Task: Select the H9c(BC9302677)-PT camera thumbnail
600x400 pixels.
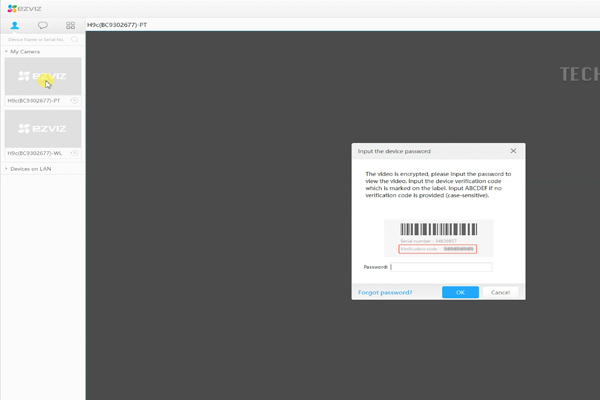Action: pos(42,76)
